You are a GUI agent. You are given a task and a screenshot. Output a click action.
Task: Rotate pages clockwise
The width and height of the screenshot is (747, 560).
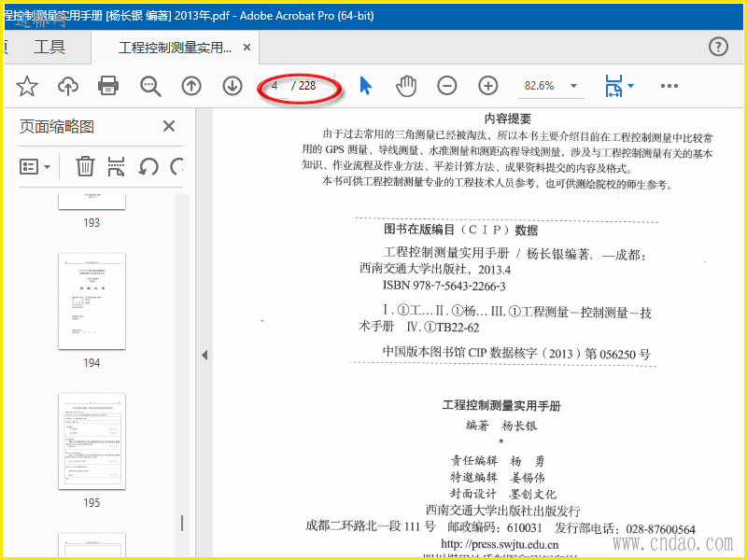176,167
